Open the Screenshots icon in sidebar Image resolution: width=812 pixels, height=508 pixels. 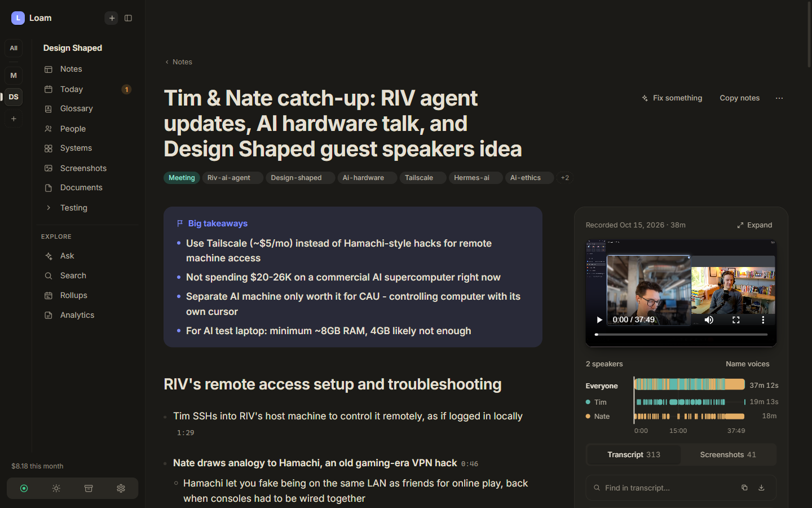pos(48,168)
